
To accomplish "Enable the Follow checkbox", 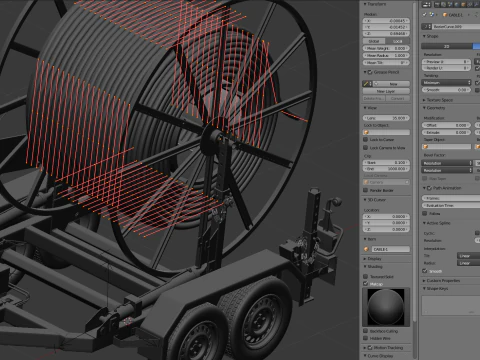I will tap(425, 213).
